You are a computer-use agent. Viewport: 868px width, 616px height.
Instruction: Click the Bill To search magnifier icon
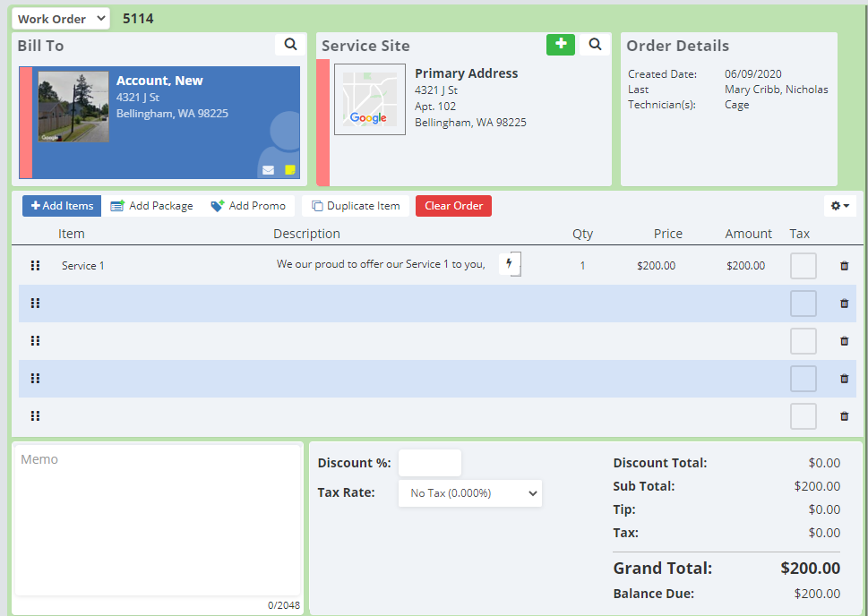[290, 44]
